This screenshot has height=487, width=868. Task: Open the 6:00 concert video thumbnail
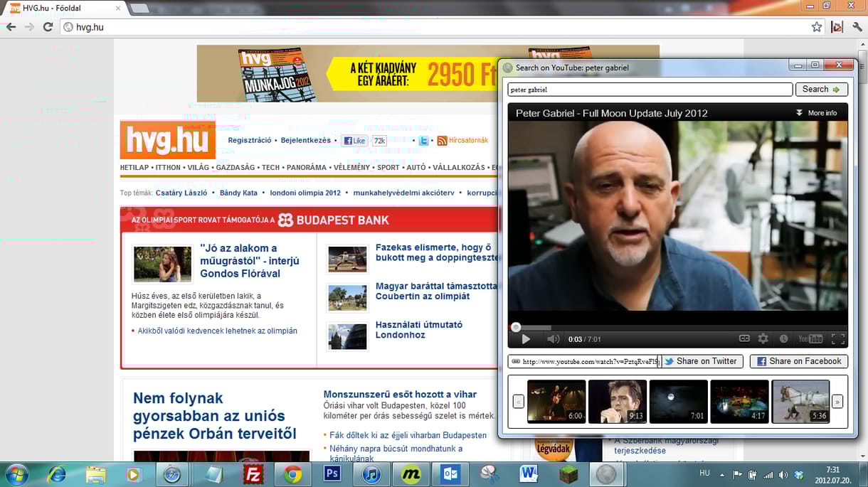coord(556,401)
